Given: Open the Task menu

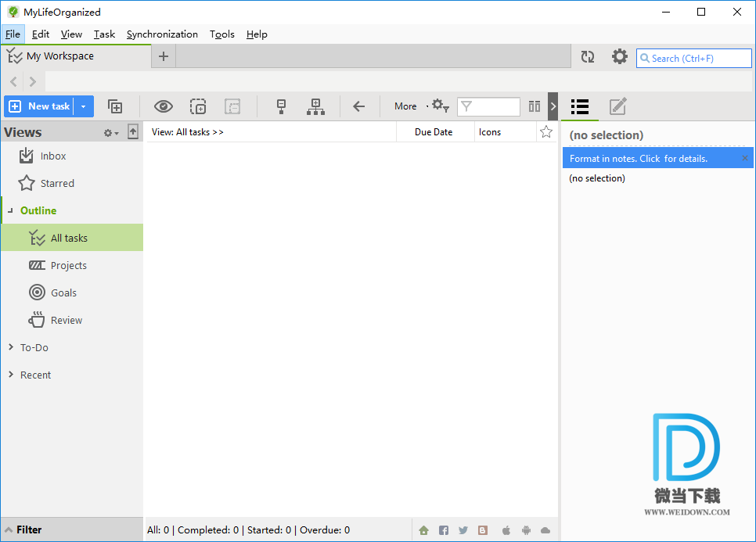Looking at the screenshot, I should point(104,34).
